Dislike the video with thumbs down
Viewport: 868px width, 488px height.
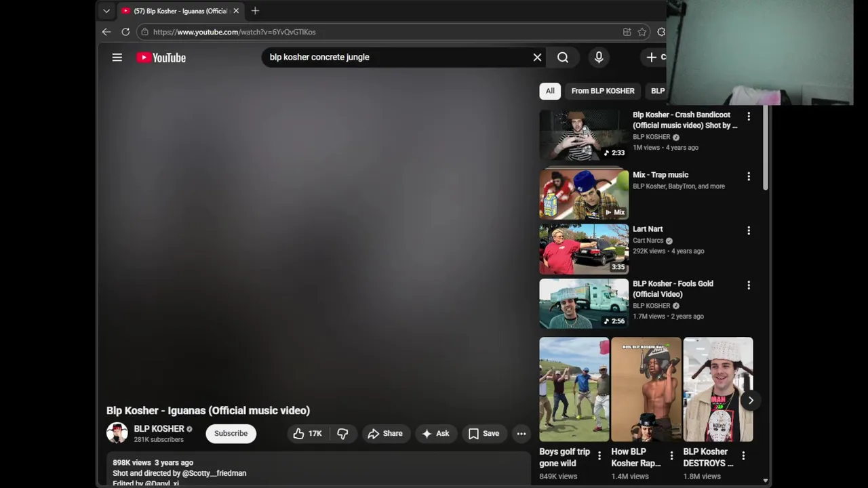click(x=343, y=434)
